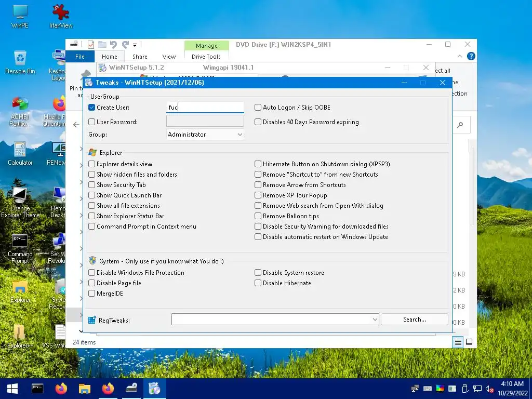The image size is (532, 399).
Task: Click the Undo arrow in Explorer quick access toolbar
Action: pyautogui.click(x=113, y=45)
